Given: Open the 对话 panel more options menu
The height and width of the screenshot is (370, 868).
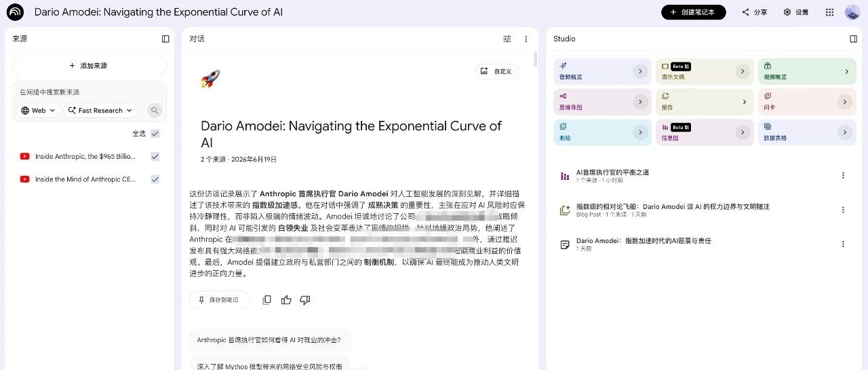Looking at the screenshot, I should pyautogui.click(x=526, y=39).
